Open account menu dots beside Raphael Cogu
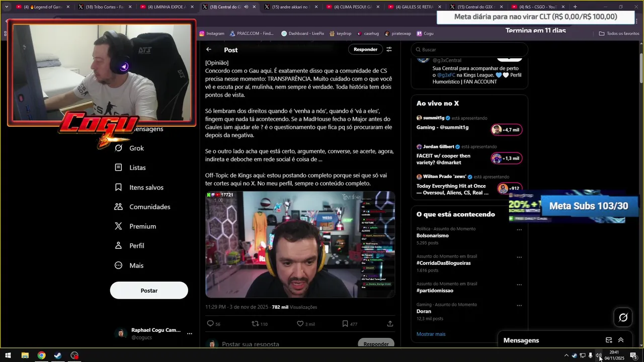The image size is (644, 362). coord(190,333)
